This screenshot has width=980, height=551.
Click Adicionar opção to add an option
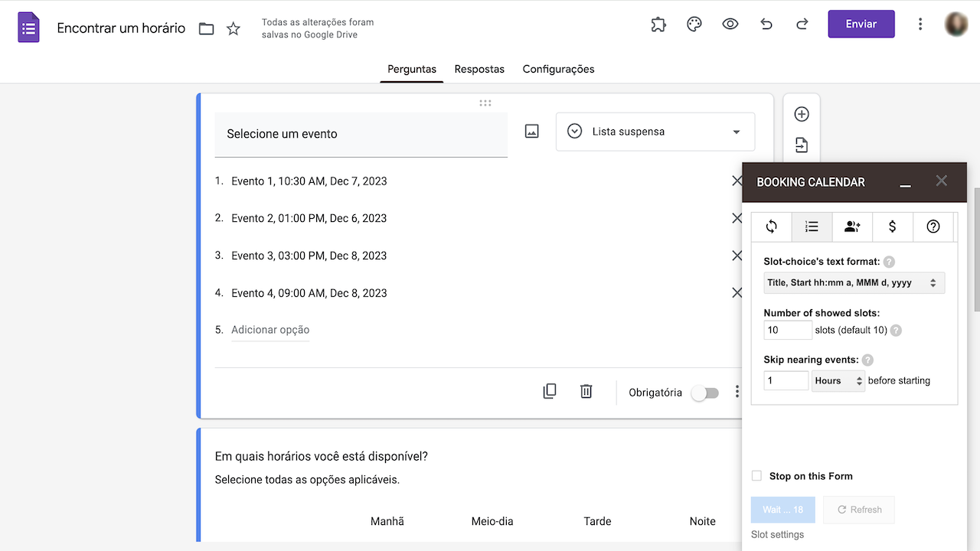270,330
